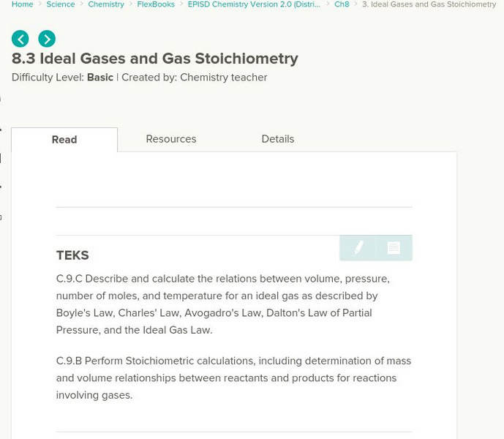Switch to the Read tab

[x=64, y=140]
